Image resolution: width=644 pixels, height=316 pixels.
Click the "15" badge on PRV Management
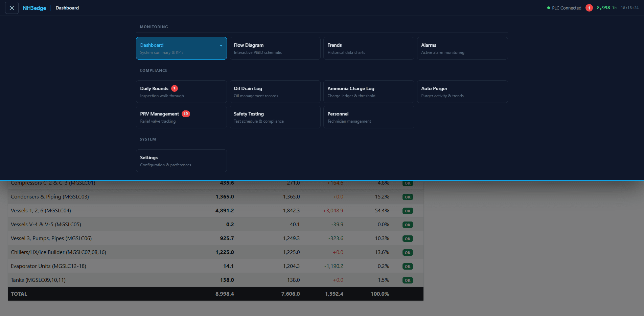coord(186,114)
